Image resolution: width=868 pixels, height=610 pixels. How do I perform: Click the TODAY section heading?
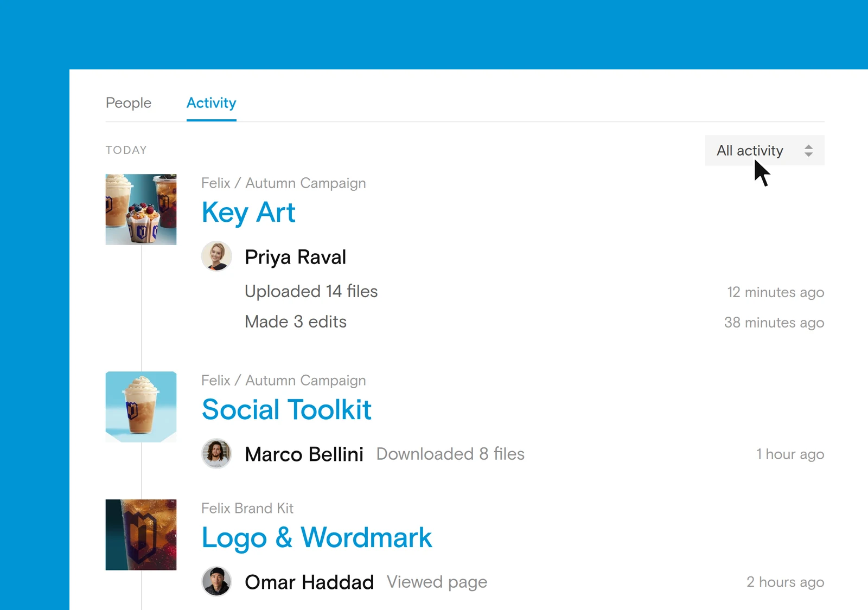126,150
